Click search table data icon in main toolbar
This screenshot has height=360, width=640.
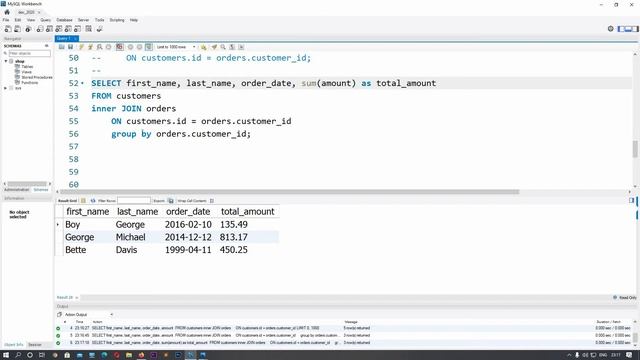coord(89,29)
